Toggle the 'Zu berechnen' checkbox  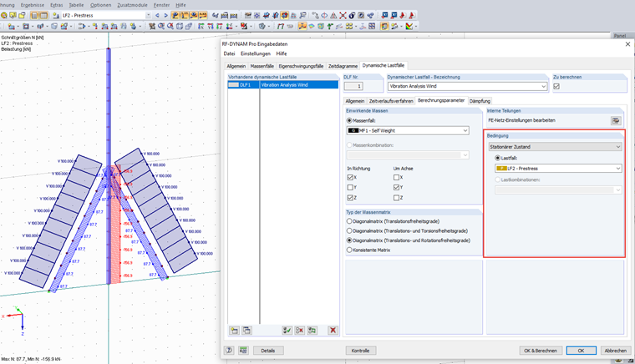coord(556,85)
